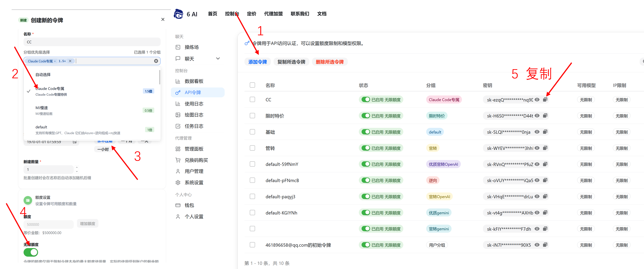Copy the 基础 token key

(x=545, y=132)
